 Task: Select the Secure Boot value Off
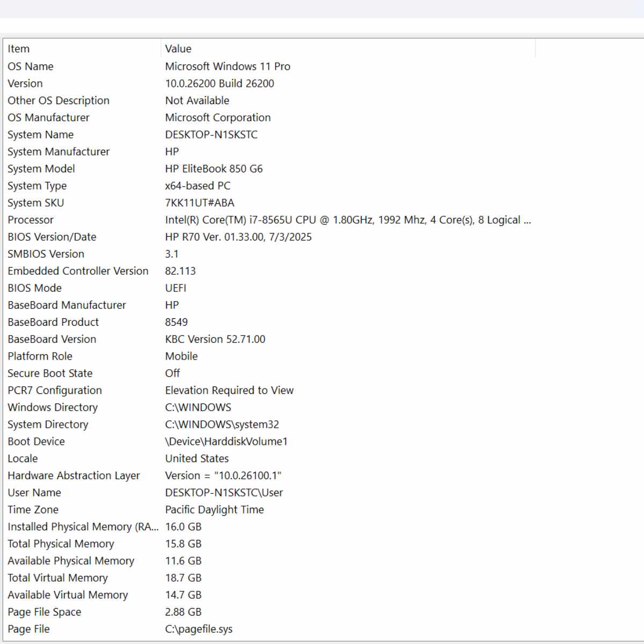tap(172, 374)
